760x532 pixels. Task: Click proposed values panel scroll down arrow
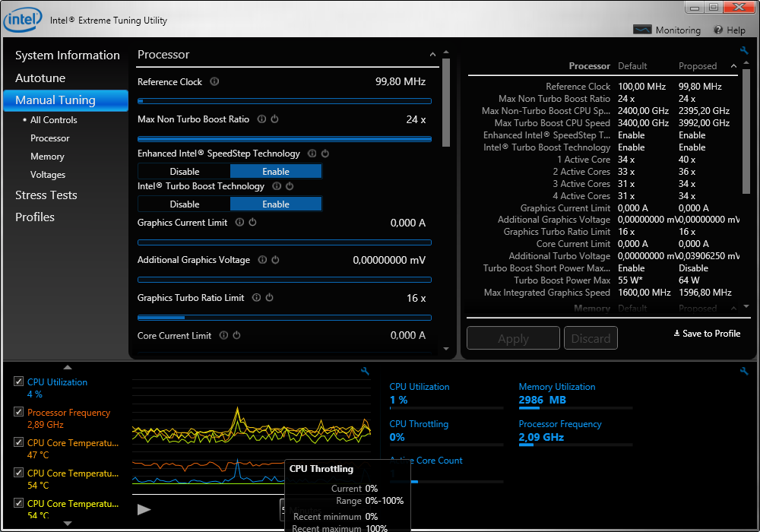tap(746, 306)
